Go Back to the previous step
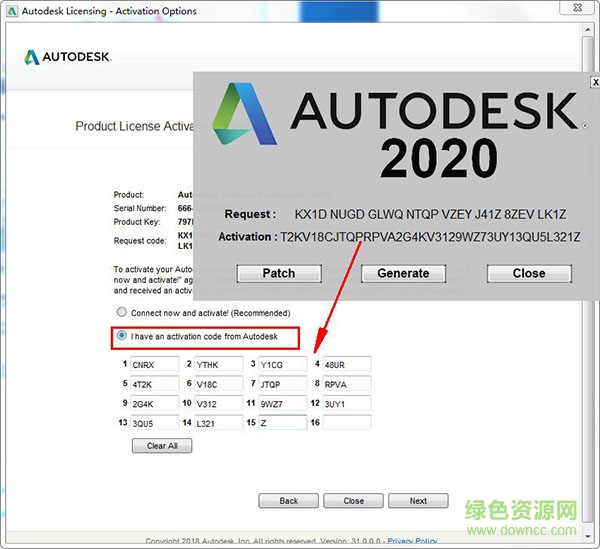Viewport: 600px width, 549px height. tap(288, 501)
